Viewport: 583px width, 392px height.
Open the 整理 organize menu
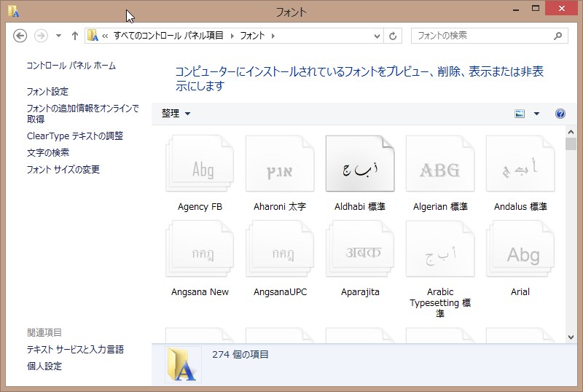[176, 114]
